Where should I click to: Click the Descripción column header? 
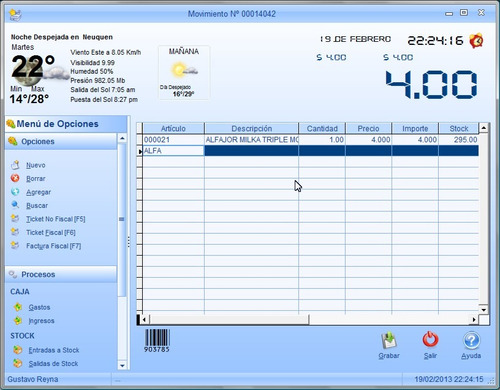252,128
